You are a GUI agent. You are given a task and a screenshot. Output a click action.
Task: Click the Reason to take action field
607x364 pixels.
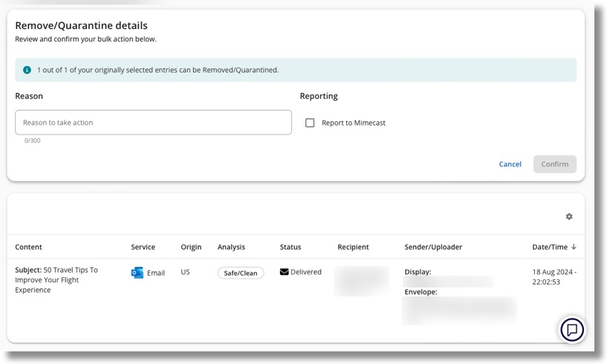[x=153, y=123]
